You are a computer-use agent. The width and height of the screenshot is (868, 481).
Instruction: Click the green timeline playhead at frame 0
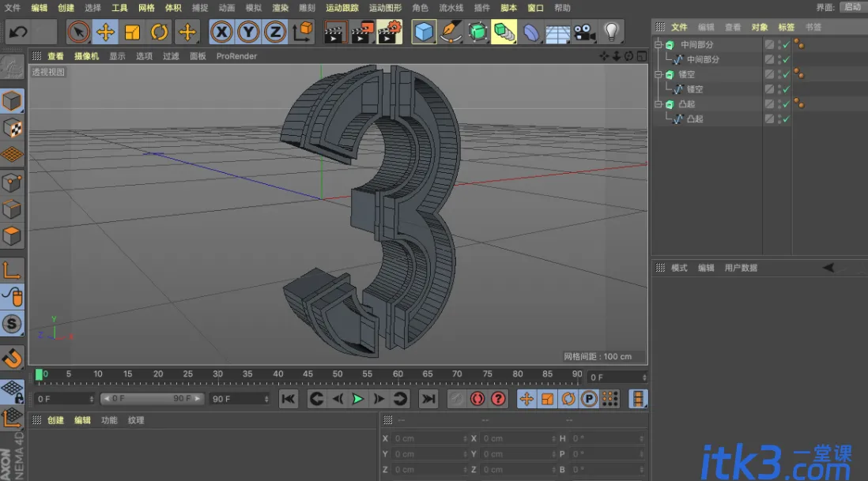click(39, 375)
